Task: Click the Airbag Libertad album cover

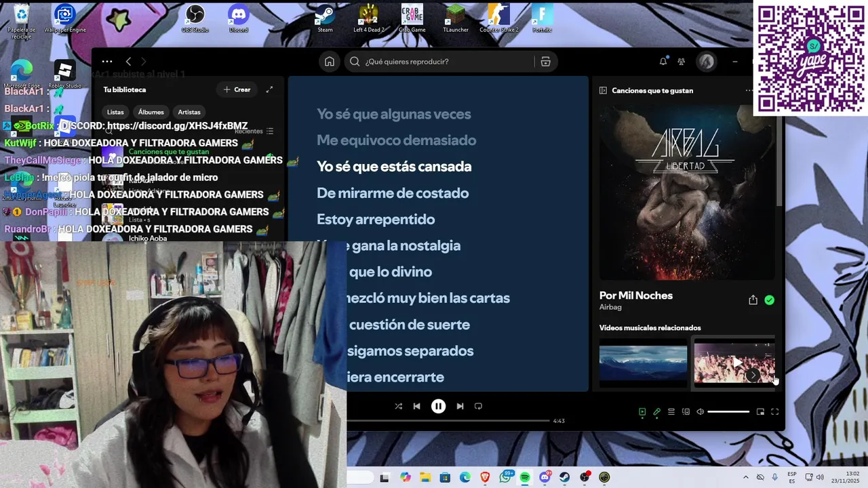Action: [687, 192]
